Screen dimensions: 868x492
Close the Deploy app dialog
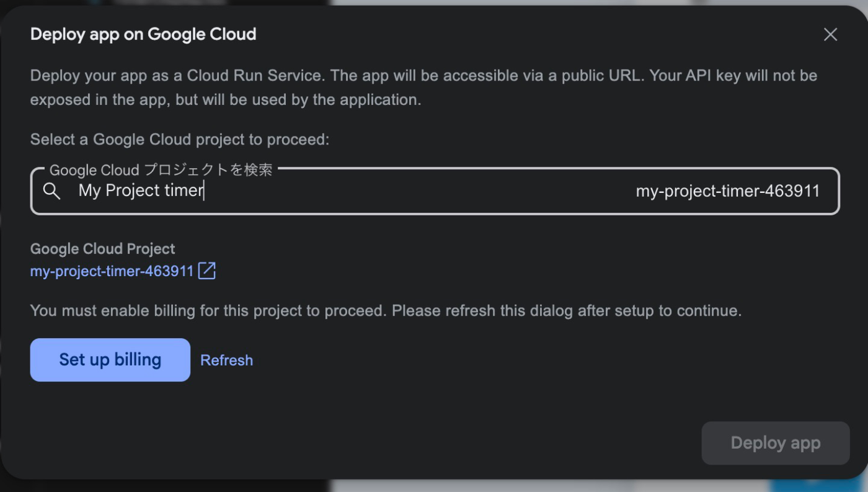[x=830, y=35]
